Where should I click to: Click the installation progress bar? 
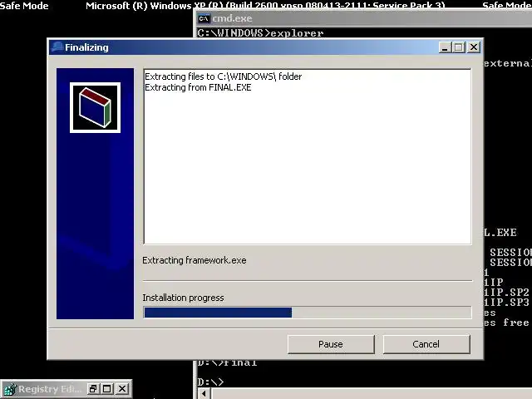[x=308, y=313]
